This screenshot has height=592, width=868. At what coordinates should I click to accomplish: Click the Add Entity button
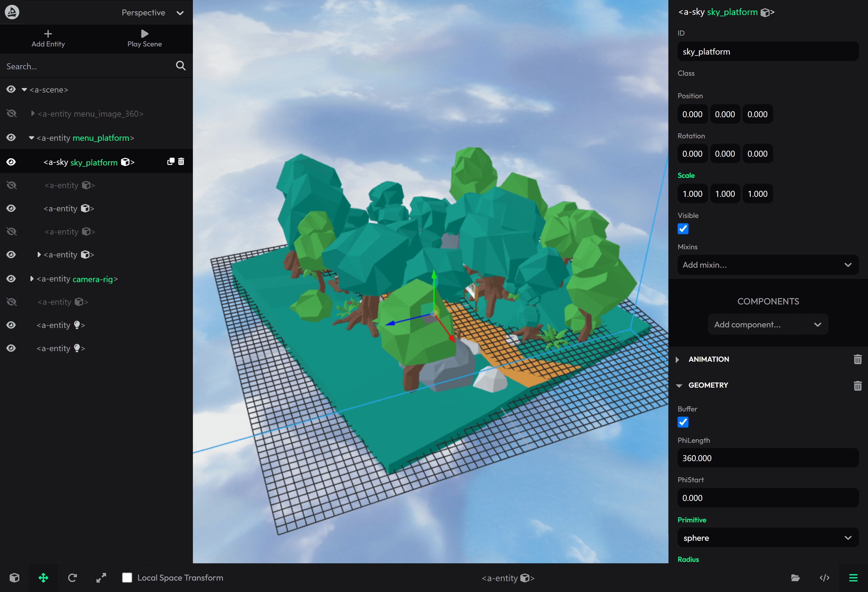(x=48, y=39)
